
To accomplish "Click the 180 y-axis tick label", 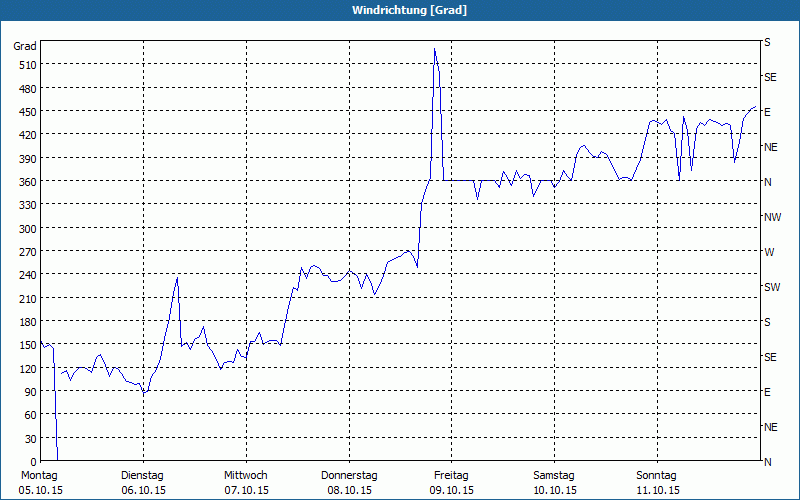I will coord(28,322).
